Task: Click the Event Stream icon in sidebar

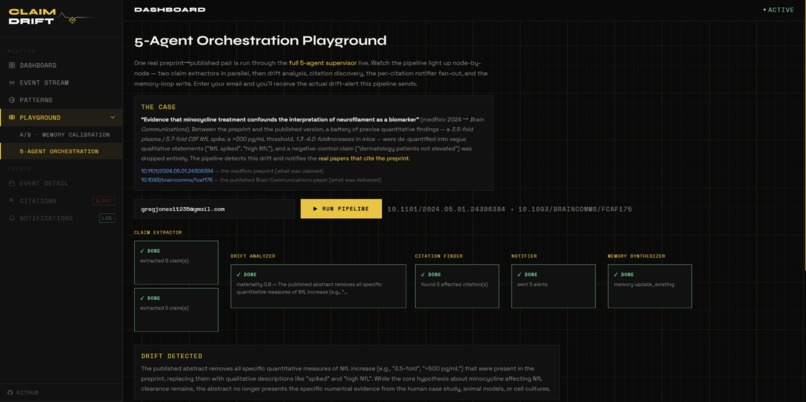Action: pyautogui.click(x=12, y=83)
